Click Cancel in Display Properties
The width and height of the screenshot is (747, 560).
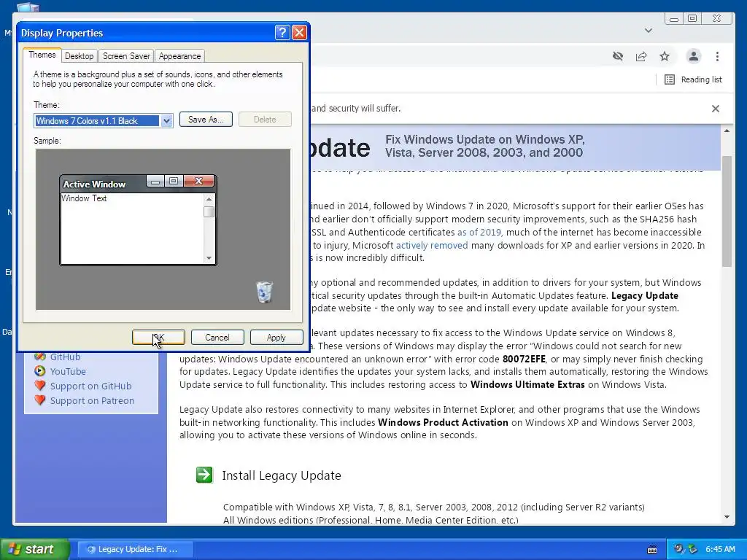pyautogui.click(x=217, y=337)
